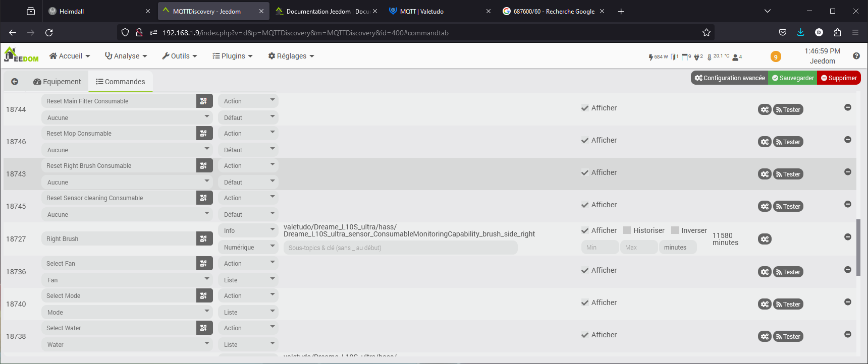This screenshot has height=364, width=868.
Task: Open the Fan value dropdown
Action: click(x=127, y=280)
